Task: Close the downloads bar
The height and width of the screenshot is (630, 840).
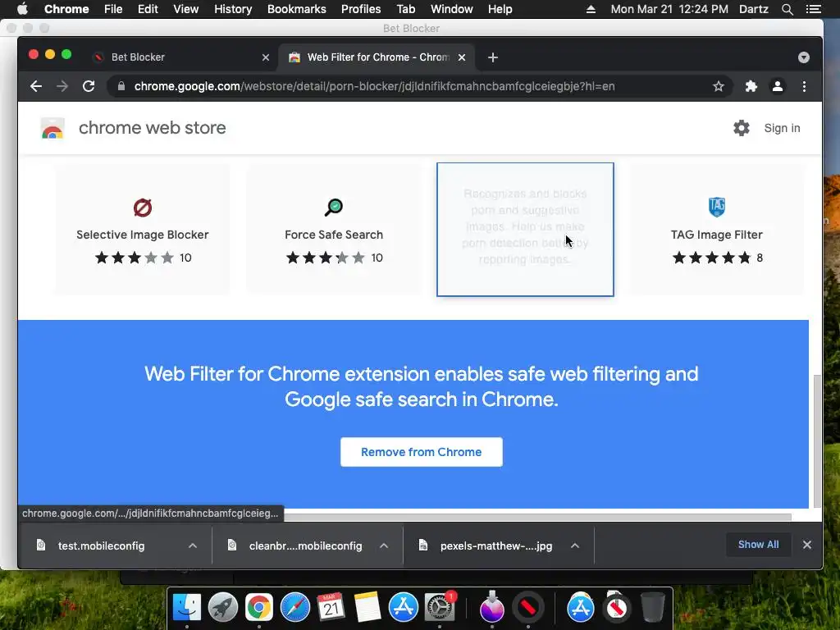Action: pyautogui.click(x=807, y=545)
